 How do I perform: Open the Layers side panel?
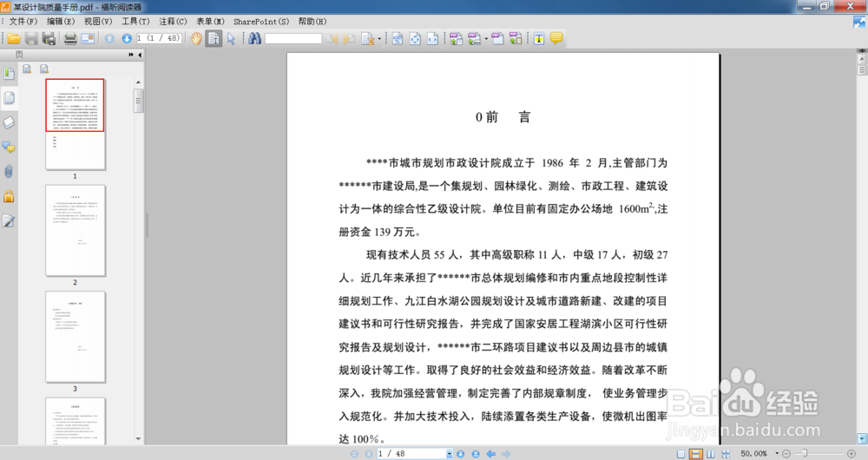click(9, 122)
